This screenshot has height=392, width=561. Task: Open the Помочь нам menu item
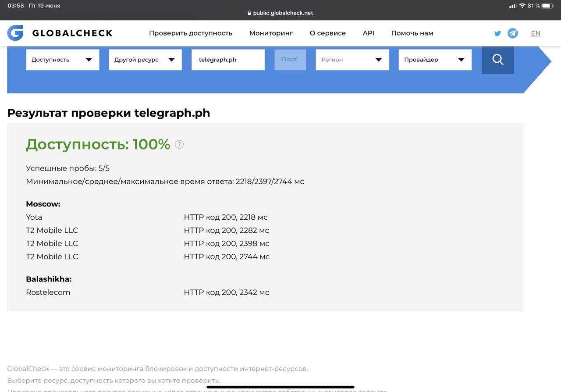pyautogui.click(x=412, y=33)
